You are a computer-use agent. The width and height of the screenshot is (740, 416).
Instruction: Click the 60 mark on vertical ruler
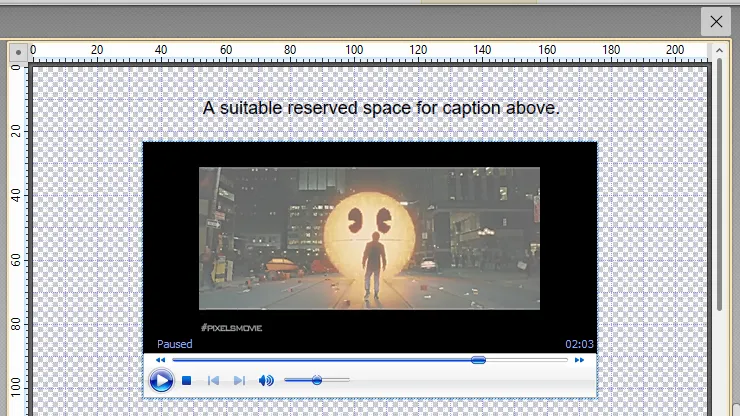tap(17, 259)
